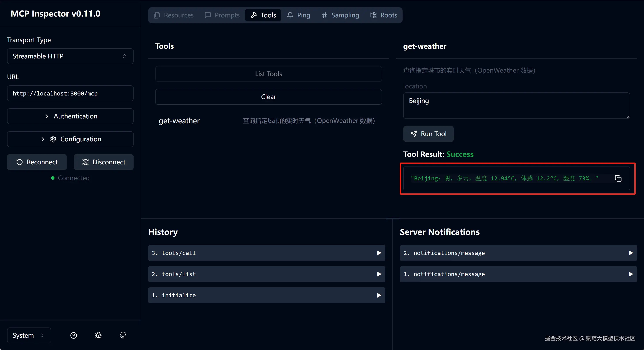This screenshot has width=644, height=350.
Task: Open the help question mark icon
Action: click(73, 335)
